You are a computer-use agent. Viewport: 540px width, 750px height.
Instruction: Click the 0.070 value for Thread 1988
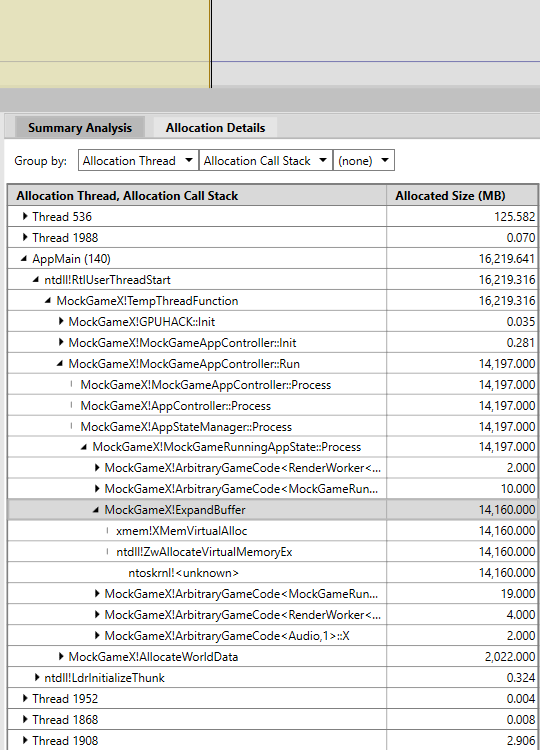(x=520, y=238)
